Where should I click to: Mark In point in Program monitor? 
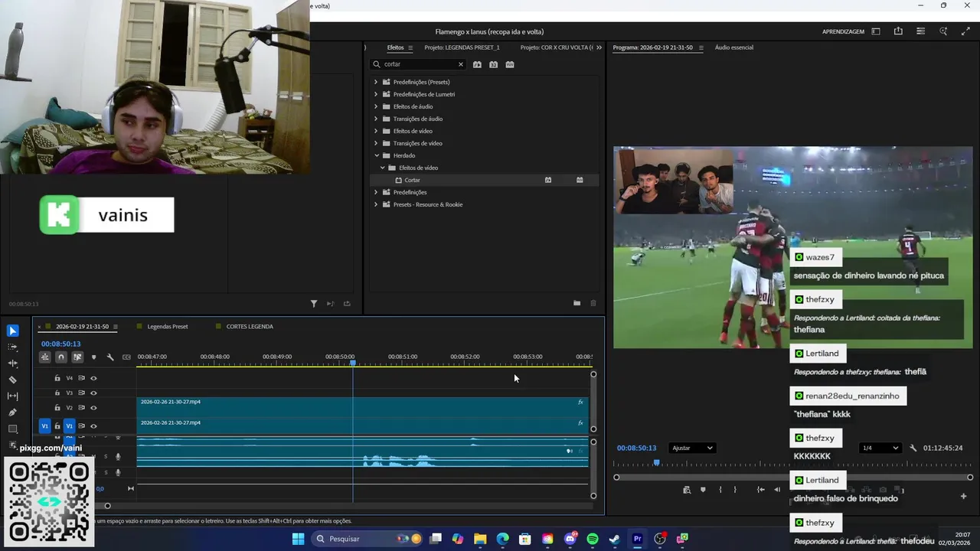click(x=720, y=490)
